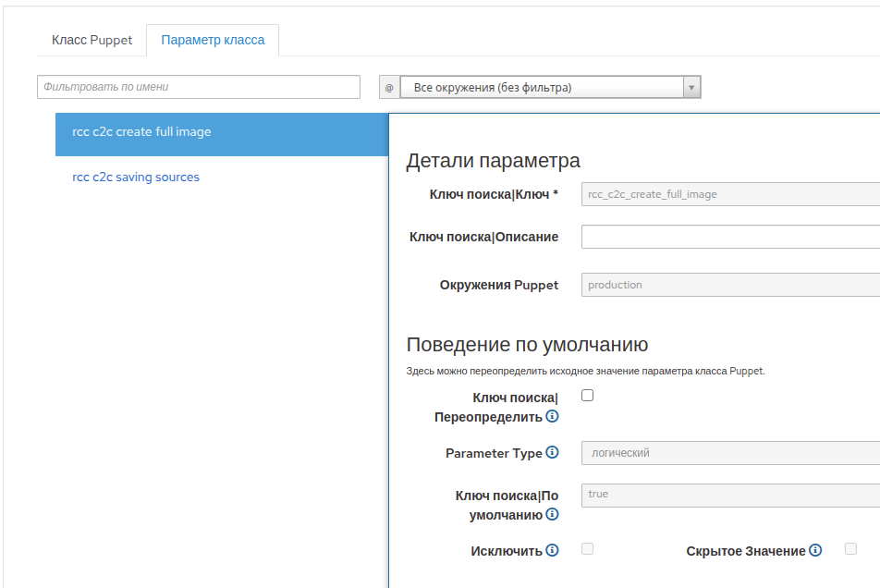Open the Parameter Type логический dropdown
Image resolution: width=880 pixels, height=588 pixels.
pyautogui.click(x=729, y=453)
